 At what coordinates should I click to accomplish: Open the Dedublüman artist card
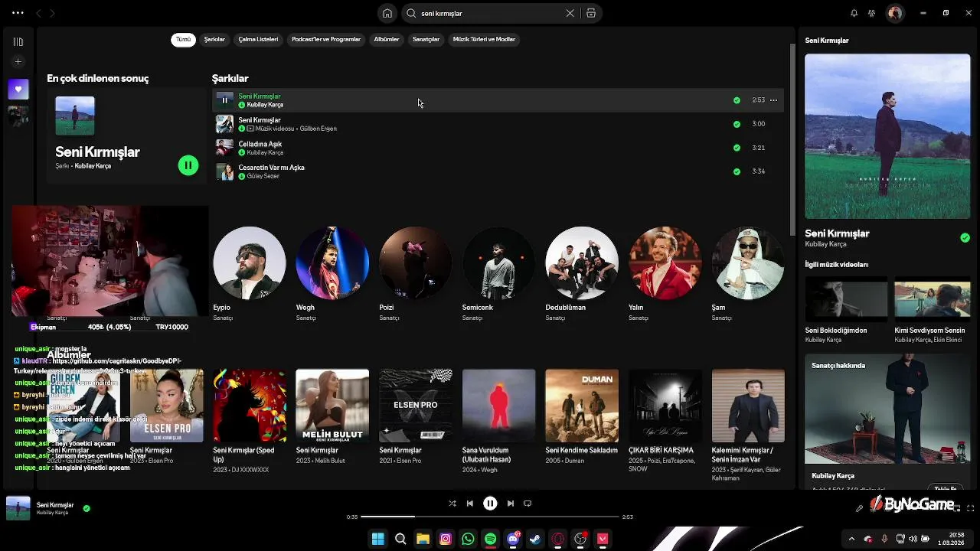click(582, 273)
